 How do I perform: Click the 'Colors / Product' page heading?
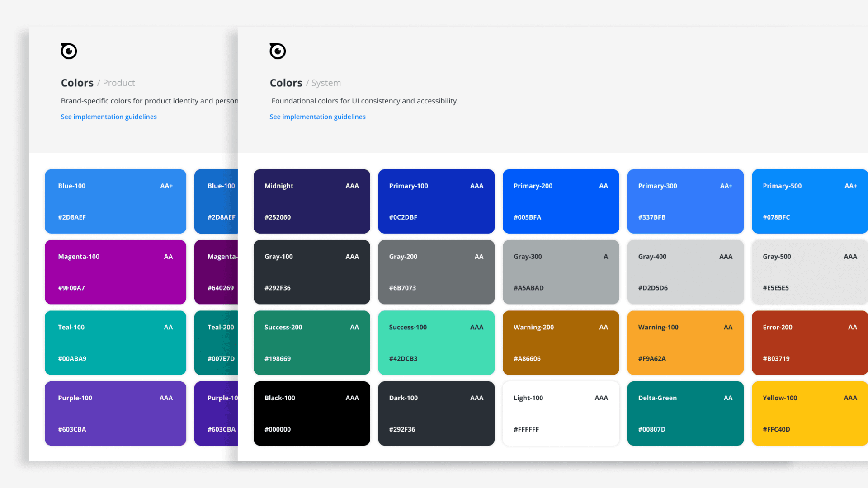point(98,83)
